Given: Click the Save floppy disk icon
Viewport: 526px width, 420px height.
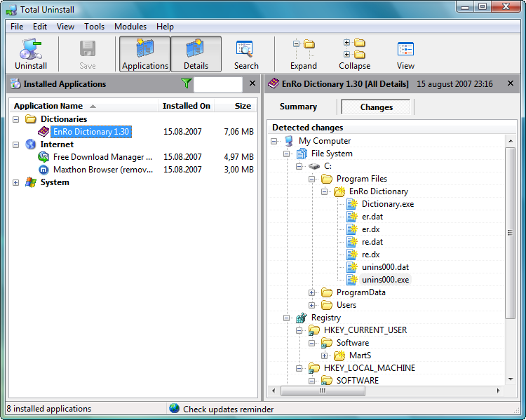Looking at the screenshot, I should click(88, 49).
